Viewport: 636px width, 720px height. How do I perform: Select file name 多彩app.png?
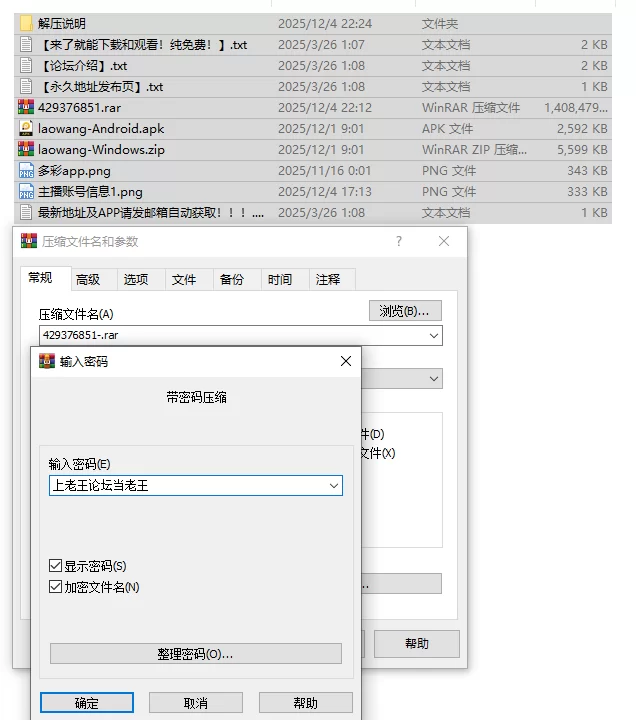point(74,171)
